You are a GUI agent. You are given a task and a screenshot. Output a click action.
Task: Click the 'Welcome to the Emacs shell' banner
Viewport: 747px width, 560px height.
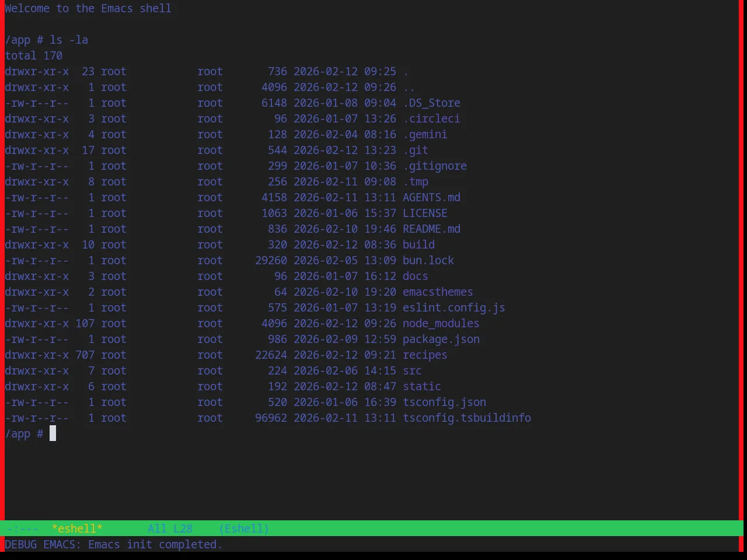[x=88, y=8]
